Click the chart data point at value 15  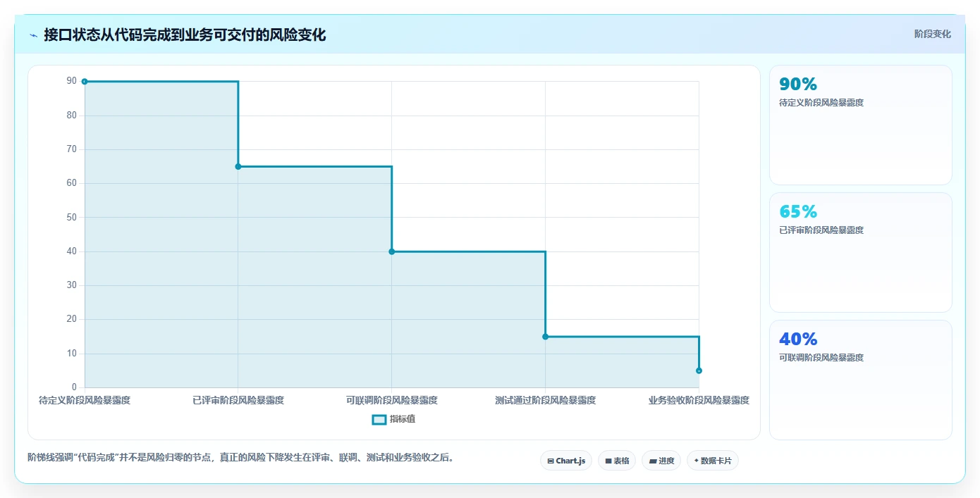pos(545,337)
